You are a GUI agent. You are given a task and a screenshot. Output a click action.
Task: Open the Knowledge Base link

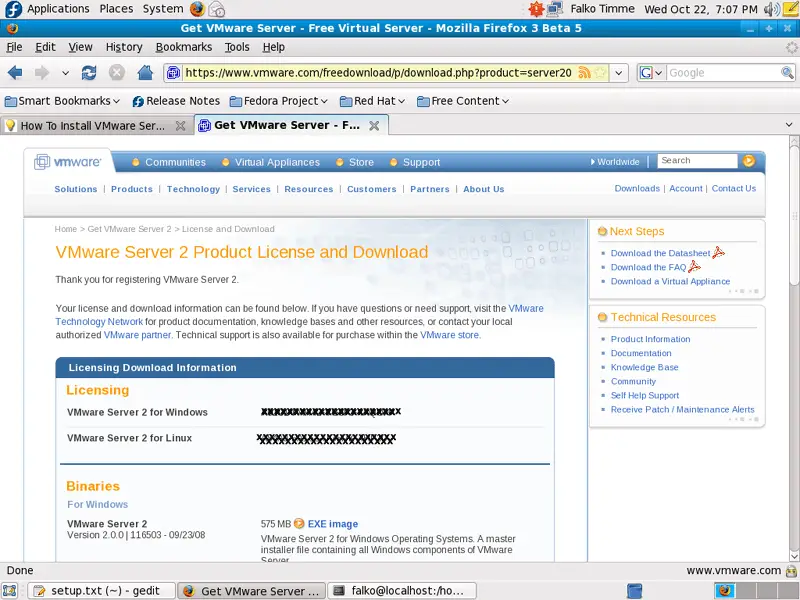click(644, 367)
